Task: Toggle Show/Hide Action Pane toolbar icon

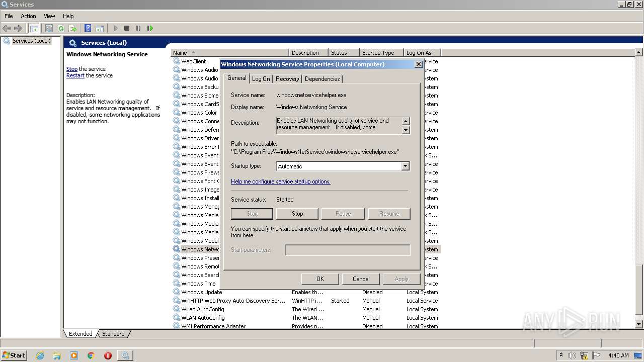Action: coord(100,28)
